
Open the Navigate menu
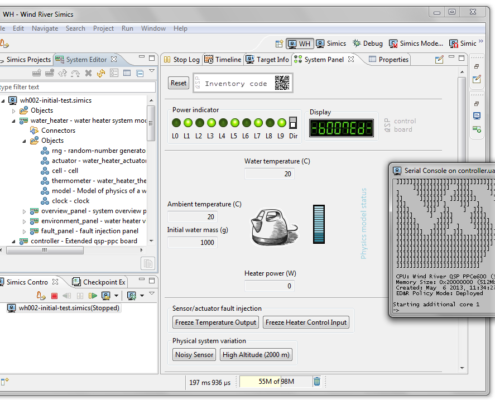pyautogui.click(x=45, y=29)
